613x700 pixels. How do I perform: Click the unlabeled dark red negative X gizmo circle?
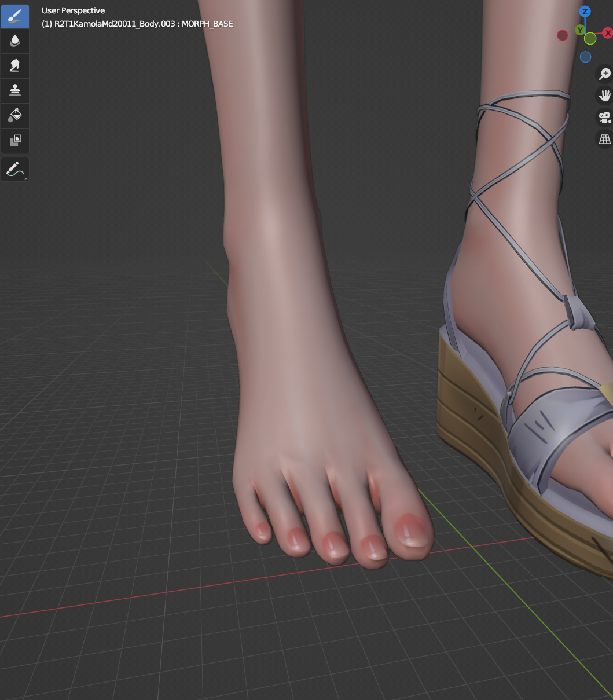(563, 36)
